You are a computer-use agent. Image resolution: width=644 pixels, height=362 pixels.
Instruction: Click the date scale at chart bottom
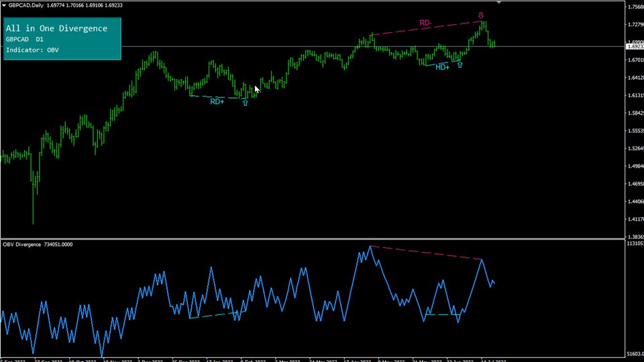309,359
